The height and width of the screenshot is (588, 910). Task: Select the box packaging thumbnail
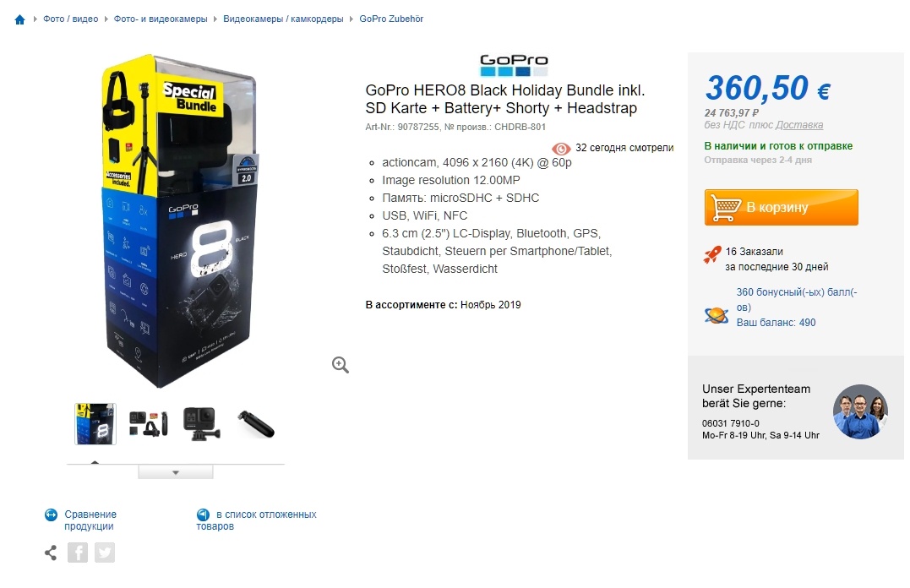(95, 424)
